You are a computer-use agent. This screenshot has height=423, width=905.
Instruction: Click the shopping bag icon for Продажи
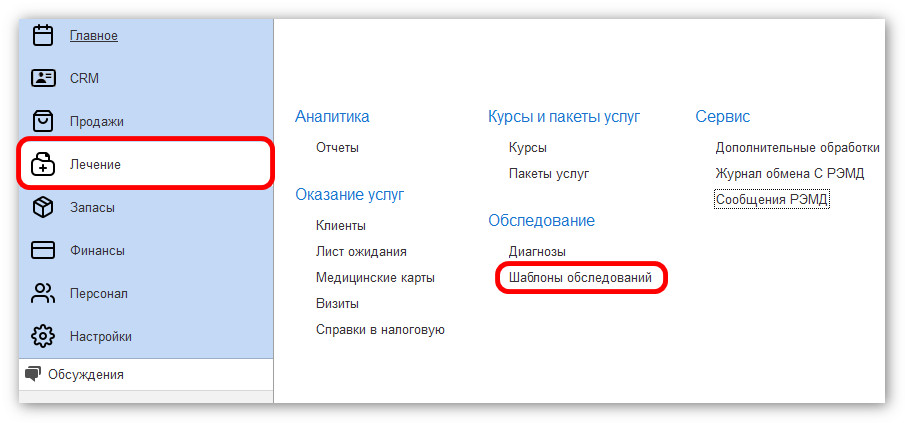click(43, 121)
